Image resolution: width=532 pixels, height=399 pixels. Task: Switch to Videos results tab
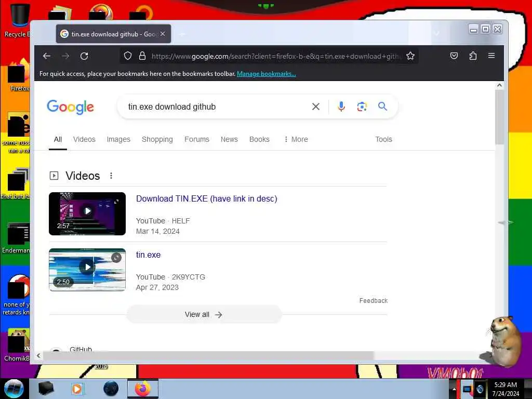84,139
